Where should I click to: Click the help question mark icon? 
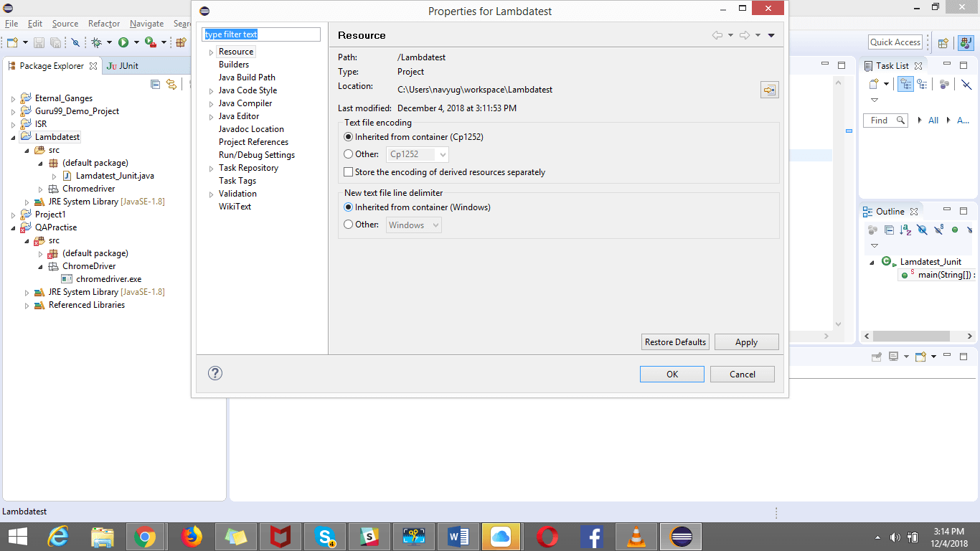(215, 373)
